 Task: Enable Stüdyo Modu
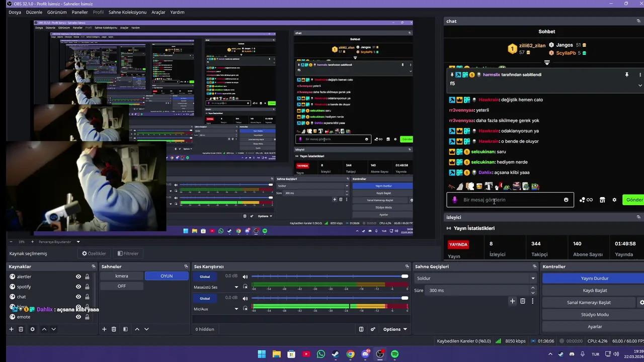point(594,314)
